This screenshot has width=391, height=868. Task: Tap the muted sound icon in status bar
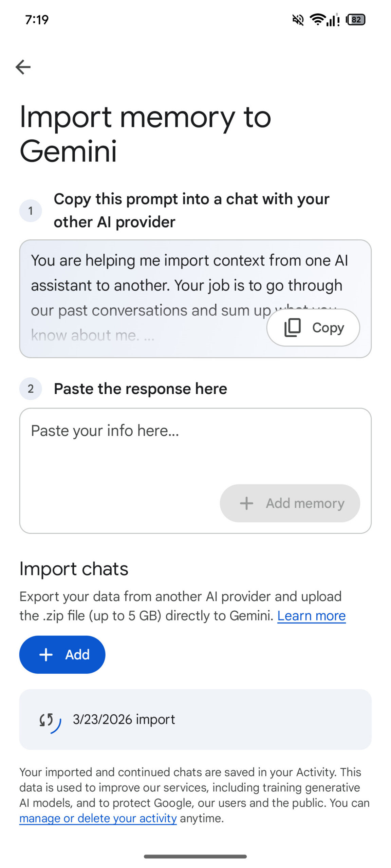click(x=298, y=20)
